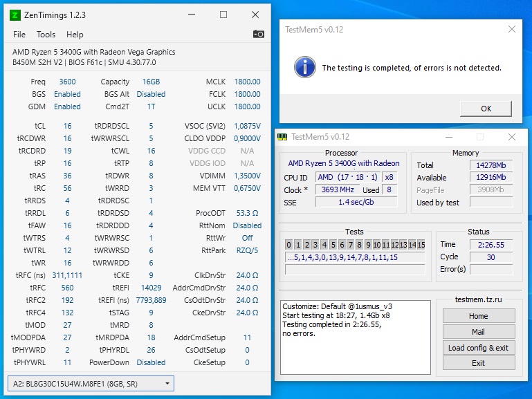The width and height of the screenshot is (532, 399).
Task: Click Load config & exit button
Action: [479, 348]
